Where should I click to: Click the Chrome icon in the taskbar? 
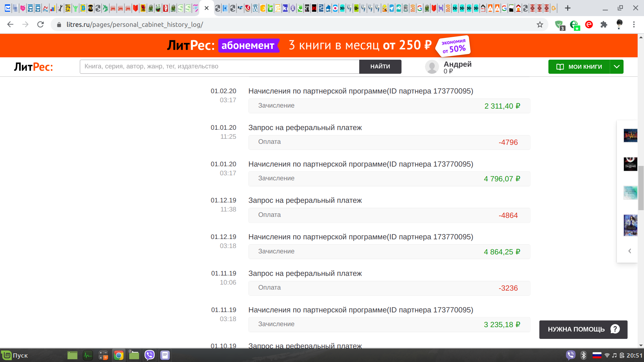click(118, 355)
